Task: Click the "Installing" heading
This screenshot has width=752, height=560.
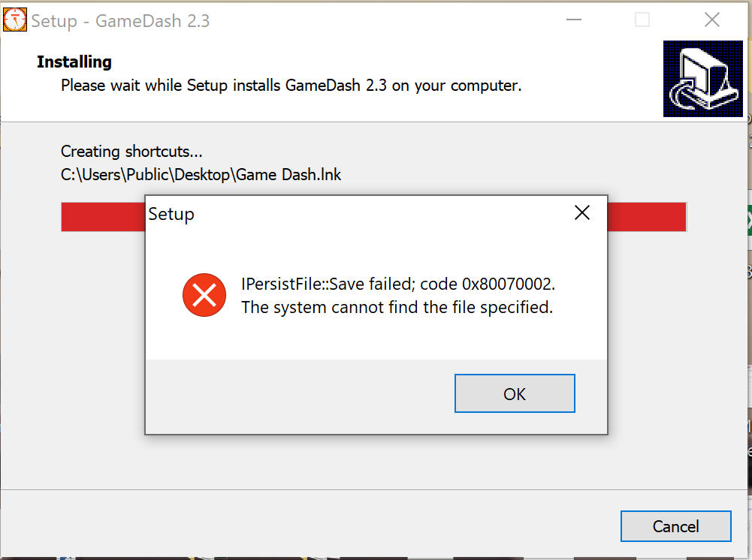Action: pyautogui.click(x=74, y=62)
